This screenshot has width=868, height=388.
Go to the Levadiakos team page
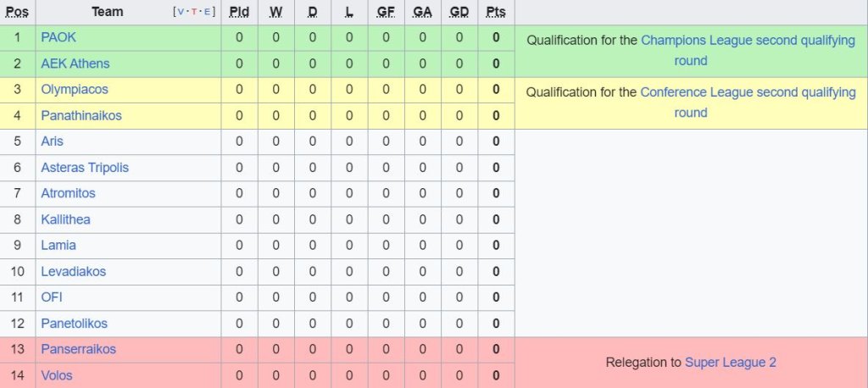coord(73,272)
